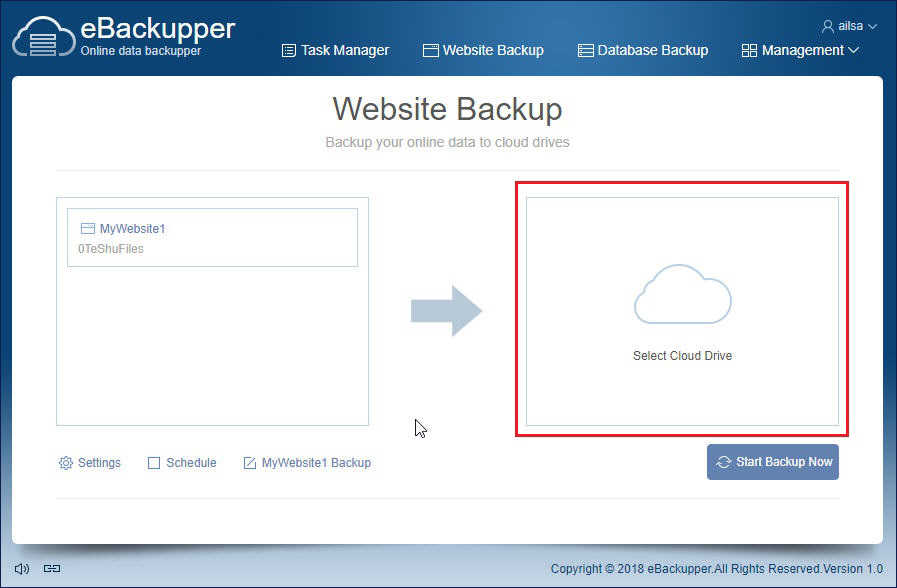Image resolution: width=897 pixels, height=588 pixels.
Task: Click the Settings gear icon
Action: tap(66, 463)
